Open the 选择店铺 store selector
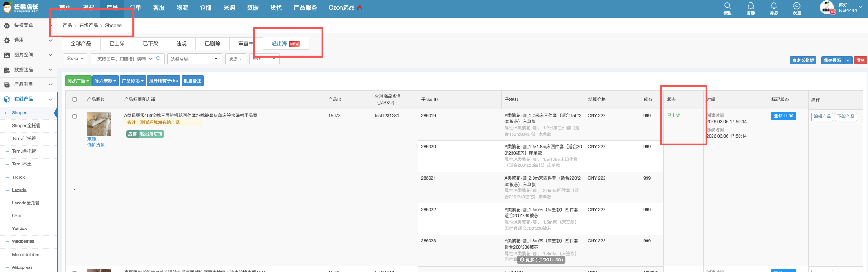Screen dimensions: 868x272 point(194,59)
